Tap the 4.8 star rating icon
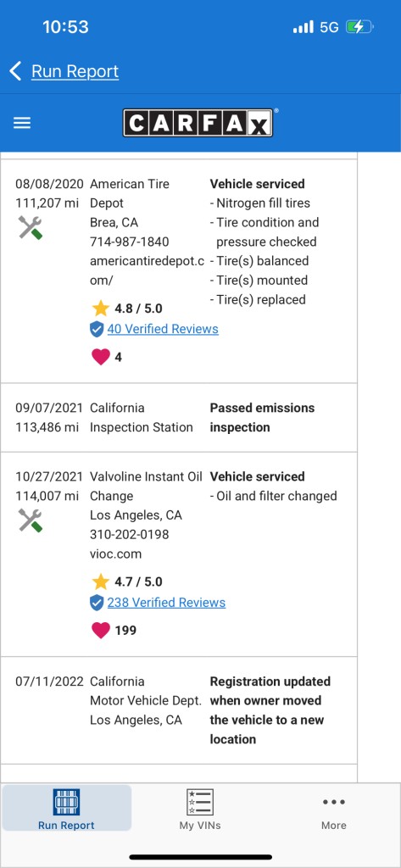This screenshot has width=401, height=868. click(100, 308)
